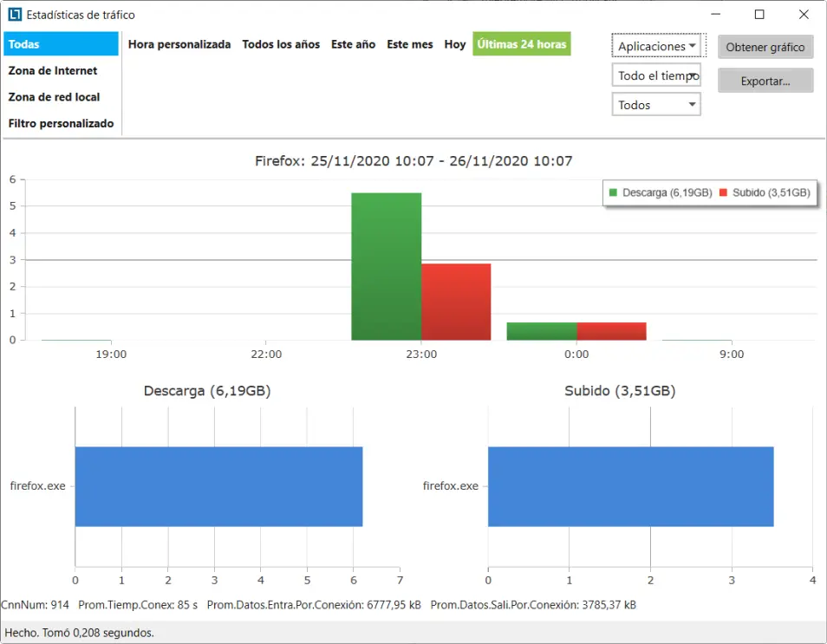827x644 pixels.
Task: Click Obtener gráfico button
Action: click(765, 47)
